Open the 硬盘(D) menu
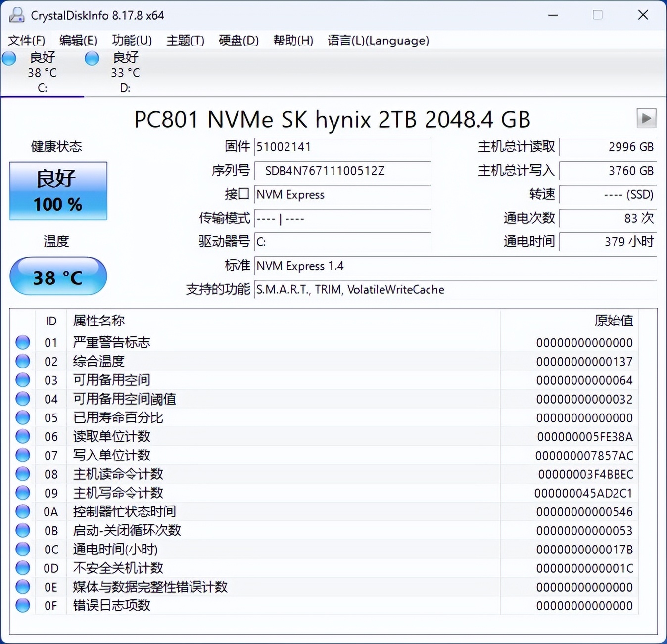Viewport: 667px width, 644px height. (x=238, y=41)
